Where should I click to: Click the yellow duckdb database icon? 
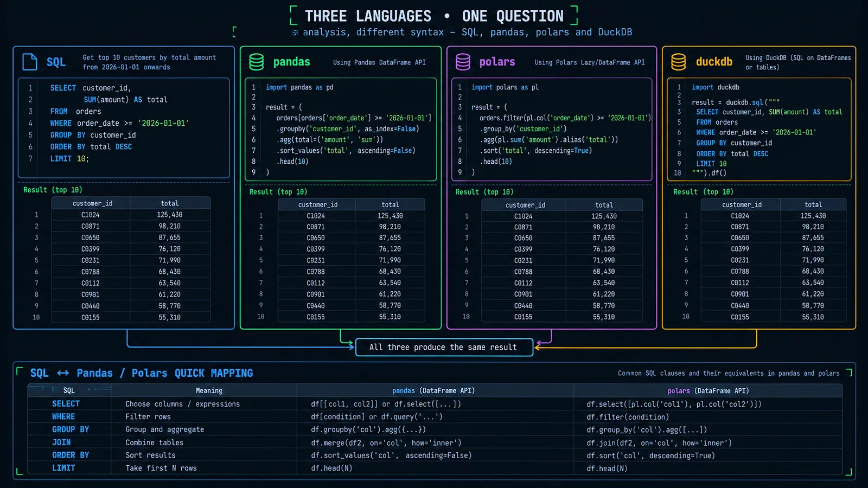[x=679, y=62]
